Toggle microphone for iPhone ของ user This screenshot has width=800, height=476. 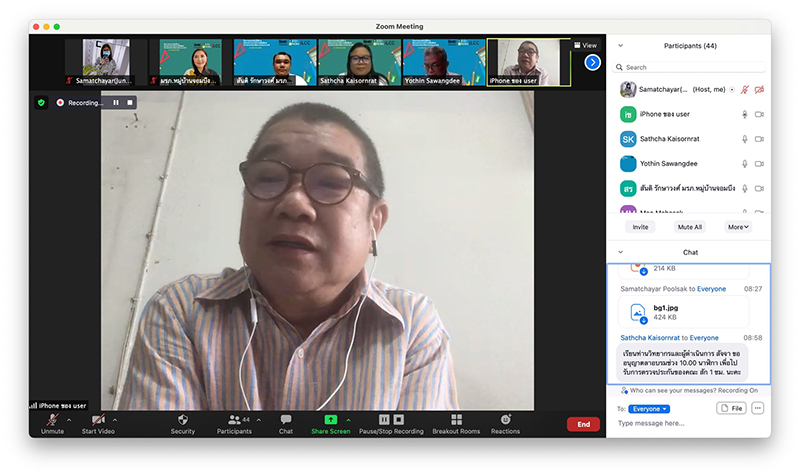744,114
